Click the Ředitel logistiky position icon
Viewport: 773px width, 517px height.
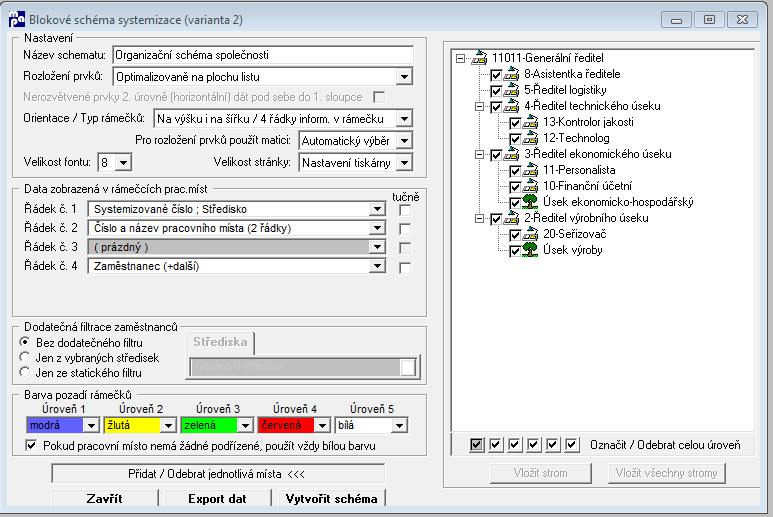pyautogui.click(x=511, y=90)
